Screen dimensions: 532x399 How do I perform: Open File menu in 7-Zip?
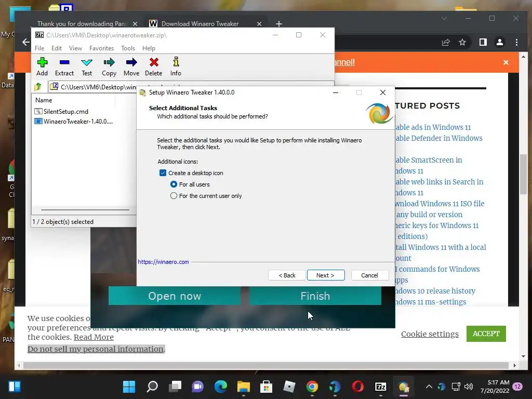(x=39, y=48)
